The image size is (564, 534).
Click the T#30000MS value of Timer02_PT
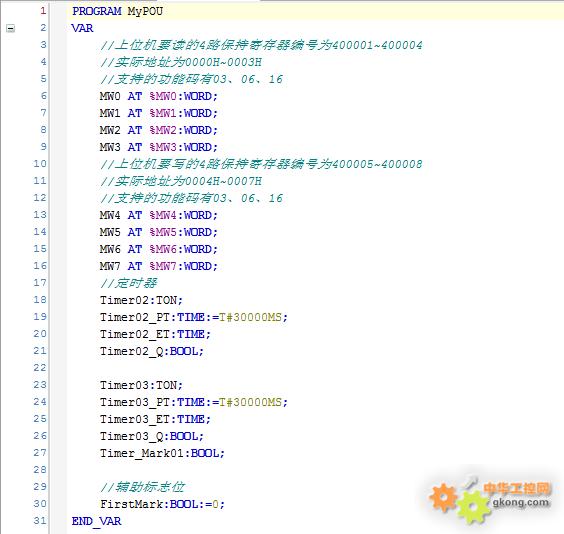pyautogui.click(x=250, y=317)
